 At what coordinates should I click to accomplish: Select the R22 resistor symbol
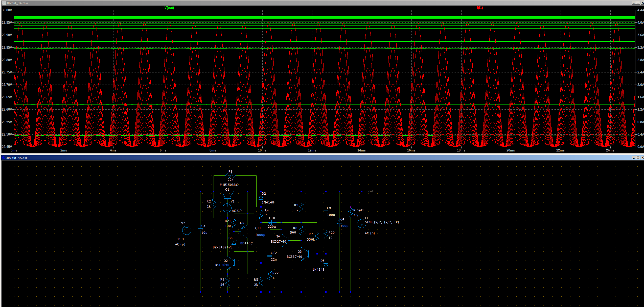[270, 275]
